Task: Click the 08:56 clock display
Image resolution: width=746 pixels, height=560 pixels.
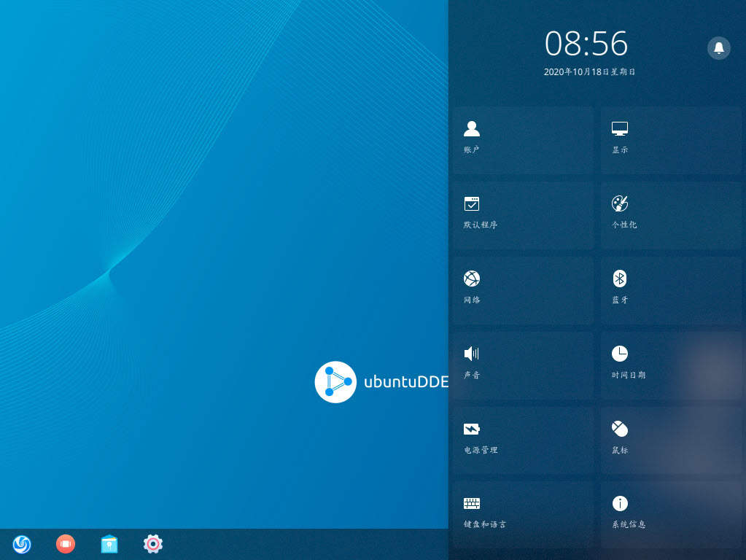Action: [586, 44]
